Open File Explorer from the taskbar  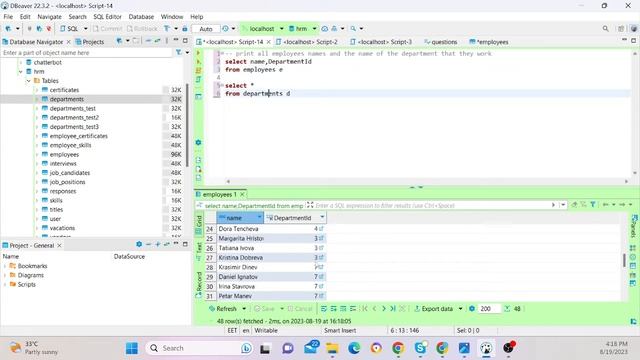[x=332, y=348]
